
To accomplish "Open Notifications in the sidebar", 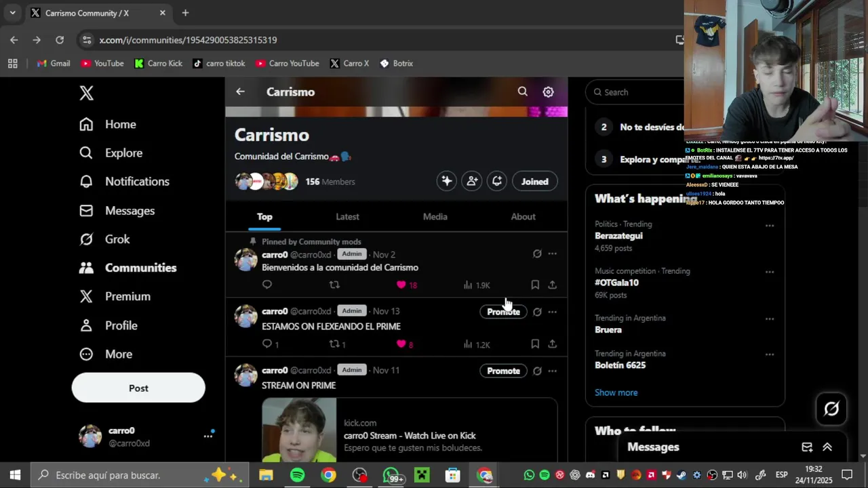I will click(x=124, y=181).
